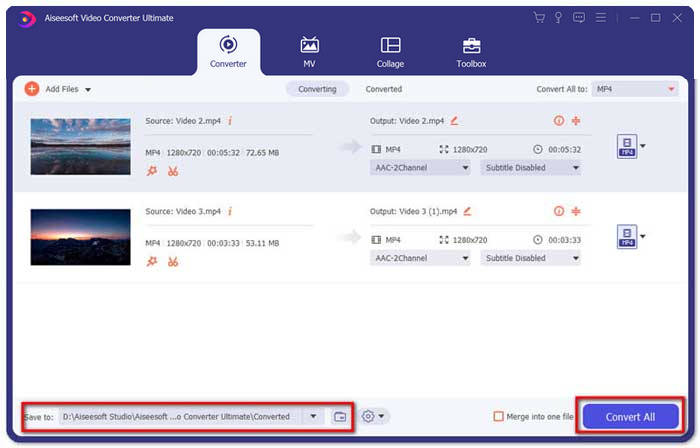Open AAC-2Channel audio dropdown for Video 2.mp4

click(420, 168)
